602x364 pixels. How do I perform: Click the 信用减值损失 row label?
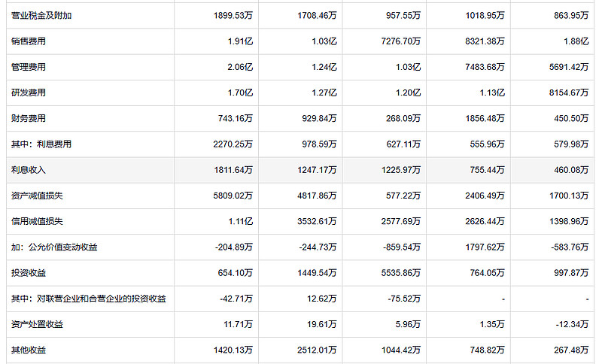(x=37, y=221)
